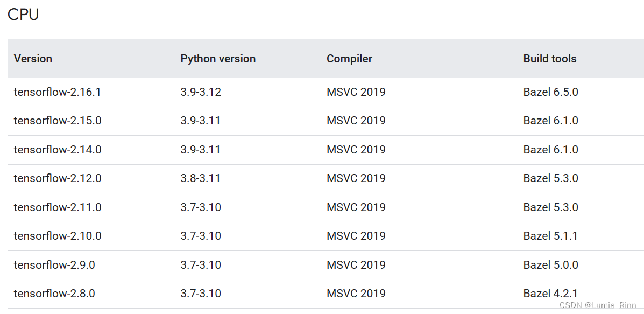Image resolution: width=644 pixels, height=314 pixels.
Task: Select the Python version column header
Action: [x=218, y=59]
